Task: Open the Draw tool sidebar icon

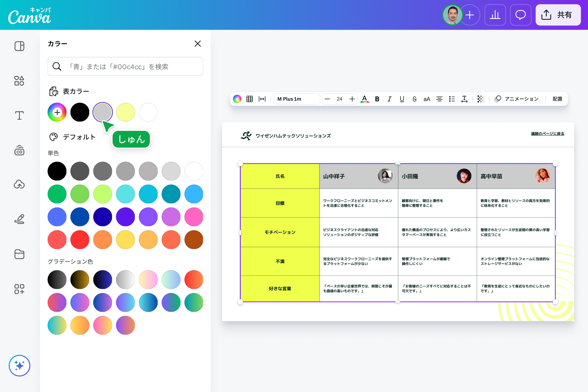Action: coord(19,219)
